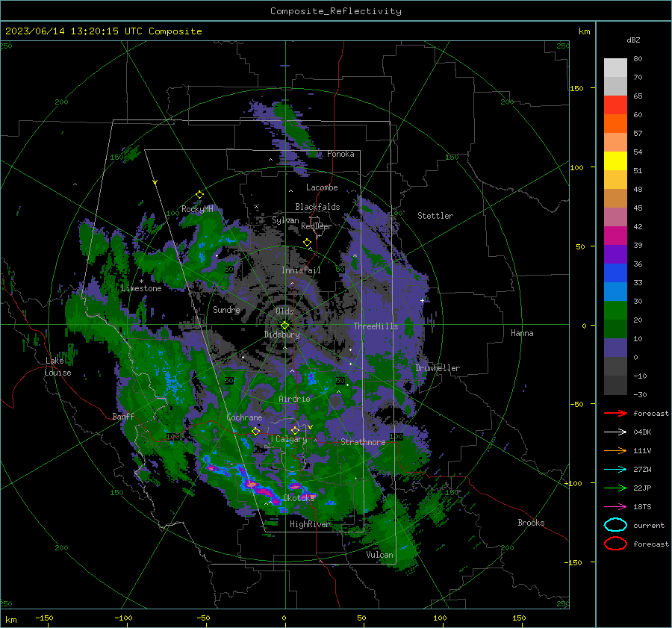Click the Stettler town label
This screenshot has width=672, height=628.
click(435, 216)
